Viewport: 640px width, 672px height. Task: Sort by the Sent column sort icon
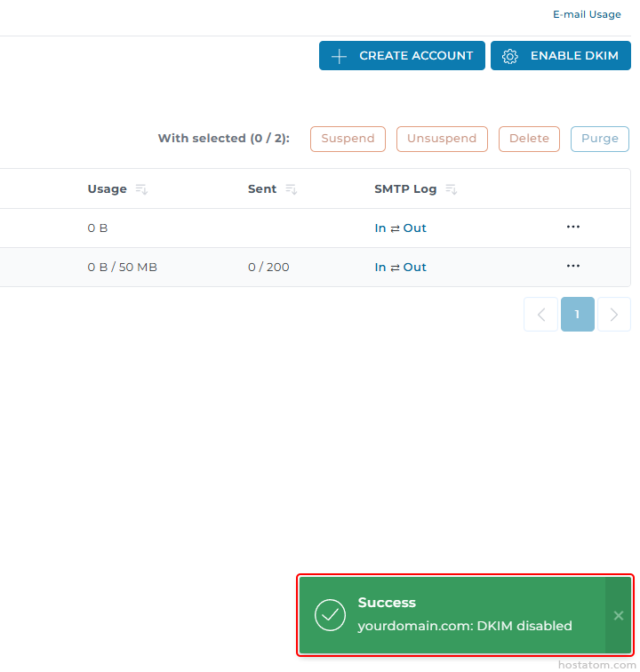[291, 189]
